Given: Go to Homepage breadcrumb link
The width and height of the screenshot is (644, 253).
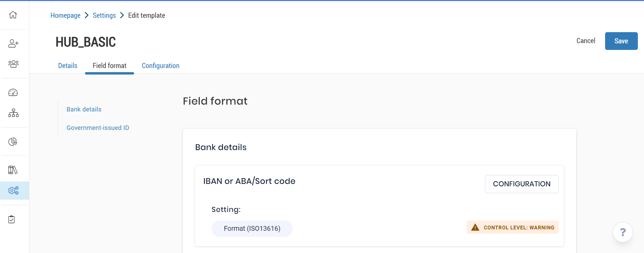Looking at the screenshot, I should click(x=65, y=15).
